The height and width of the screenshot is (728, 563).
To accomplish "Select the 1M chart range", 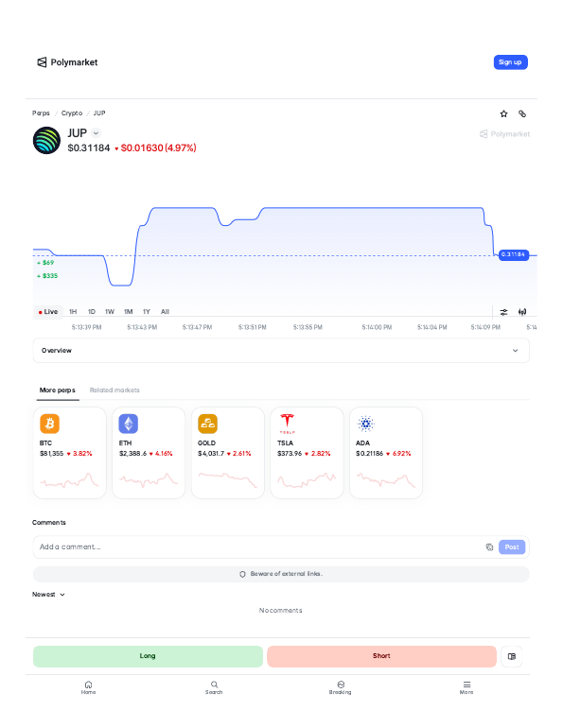I will [x=128, y=312].
